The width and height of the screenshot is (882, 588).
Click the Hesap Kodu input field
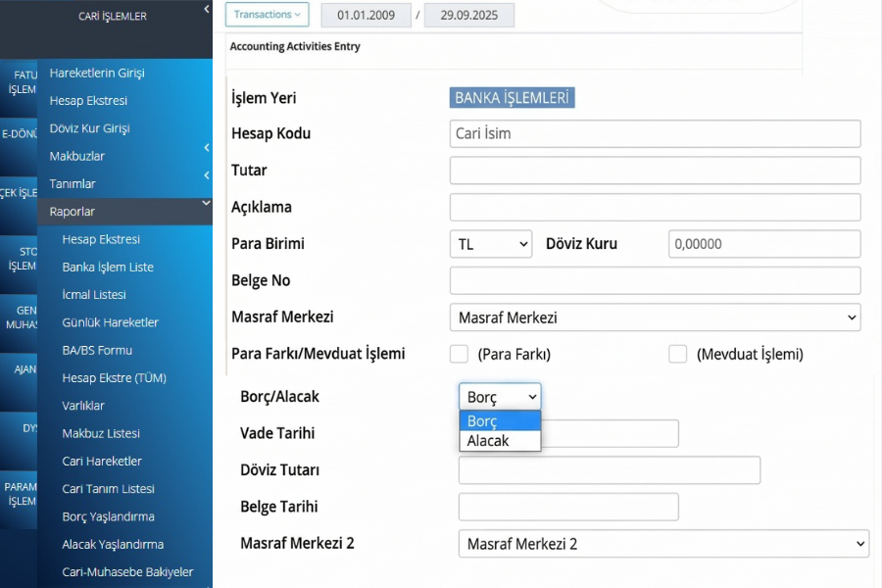click(x=655, y=133)
